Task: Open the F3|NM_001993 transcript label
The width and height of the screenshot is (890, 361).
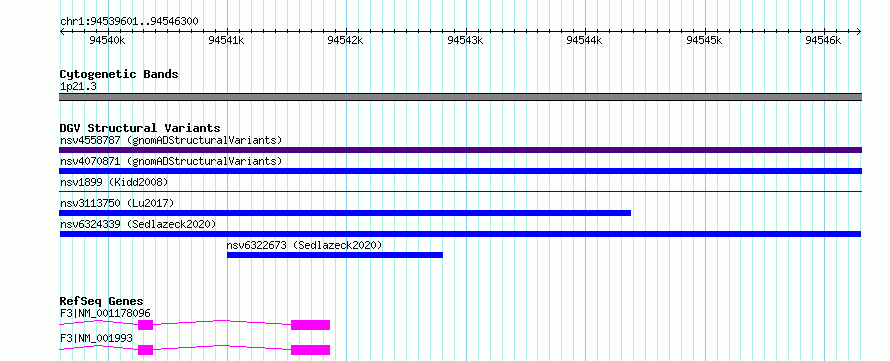Action: 96,338
